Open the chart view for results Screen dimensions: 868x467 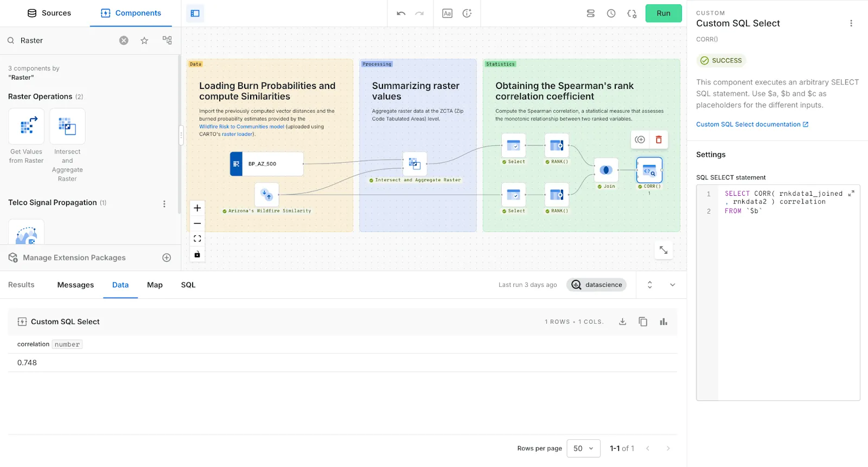click(x=663, y=322)
